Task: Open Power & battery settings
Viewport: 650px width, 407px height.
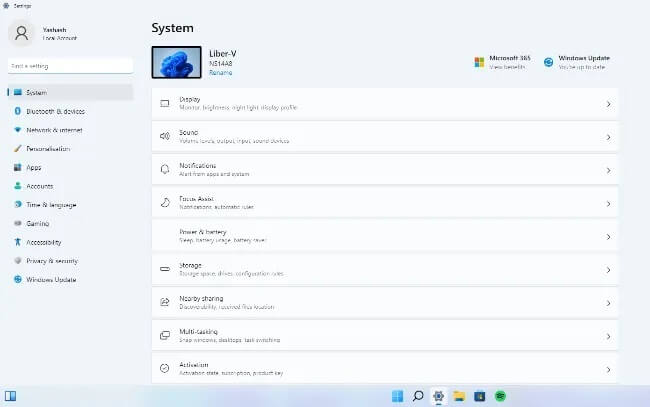Action: pos(385,236)
